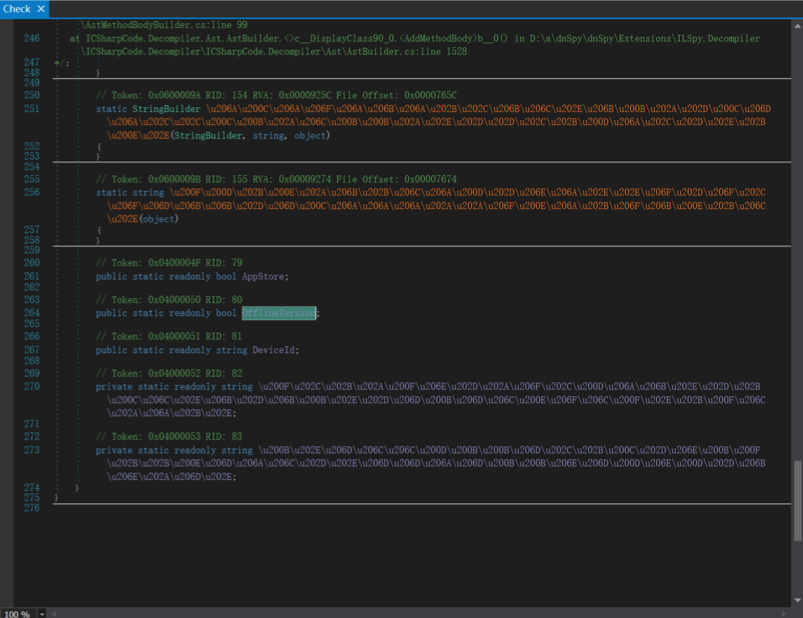Screen dimensions: 803x618
Task: Click the 'static string' keywords on line 256
Action: [130, 193]
